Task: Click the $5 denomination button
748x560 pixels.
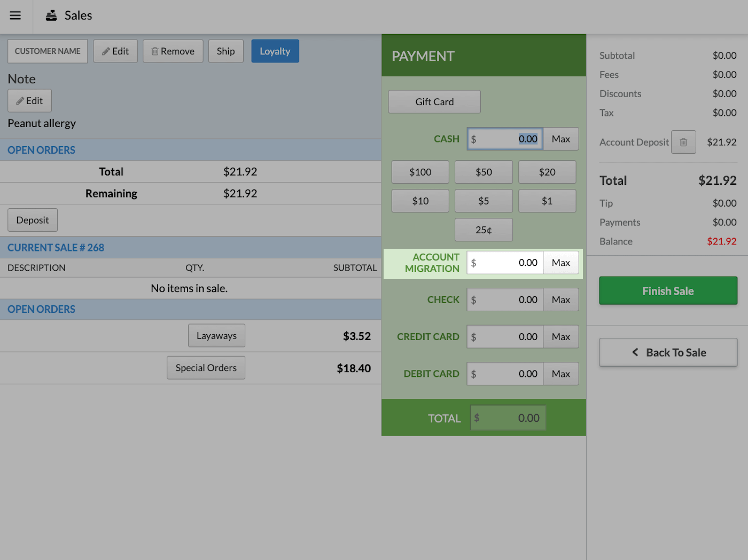Action: (483, 201)
